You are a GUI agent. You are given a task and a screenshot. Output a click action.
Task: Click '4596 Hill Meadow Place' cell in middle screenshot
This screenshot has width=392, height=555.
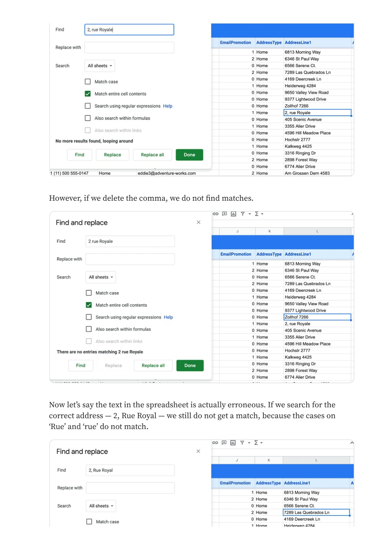pos(317,344)
